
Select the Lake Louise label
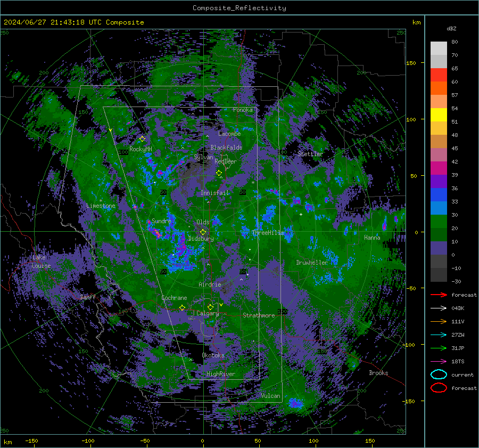(x=41, y=262)
